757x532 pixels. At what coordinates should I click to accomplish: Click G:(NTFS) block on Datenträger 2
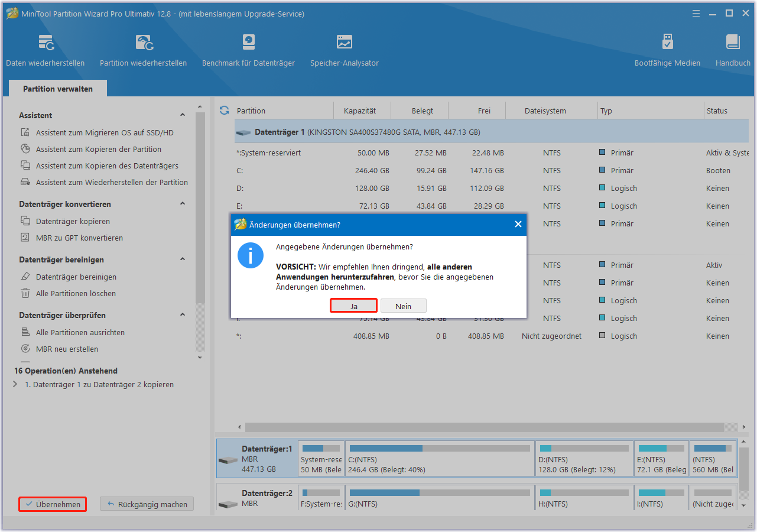(440, 498)
